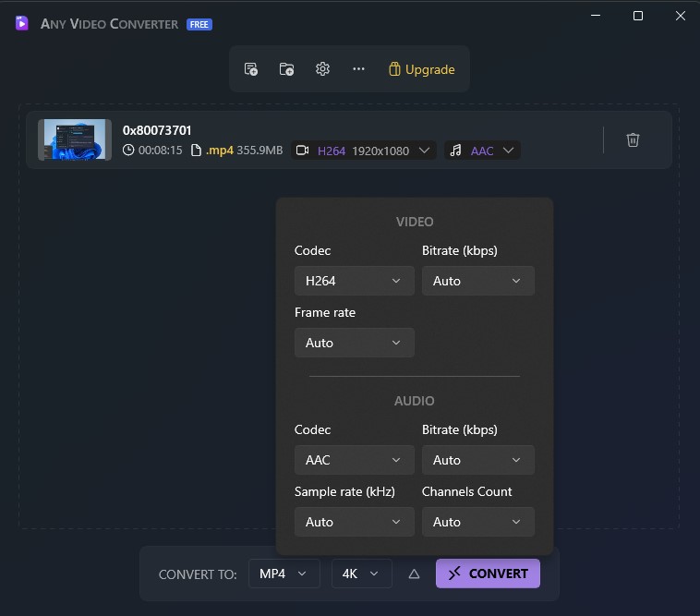The image size is (700, 616).
Task: Click the CONVERT button
Action: (x=488, y=574)
